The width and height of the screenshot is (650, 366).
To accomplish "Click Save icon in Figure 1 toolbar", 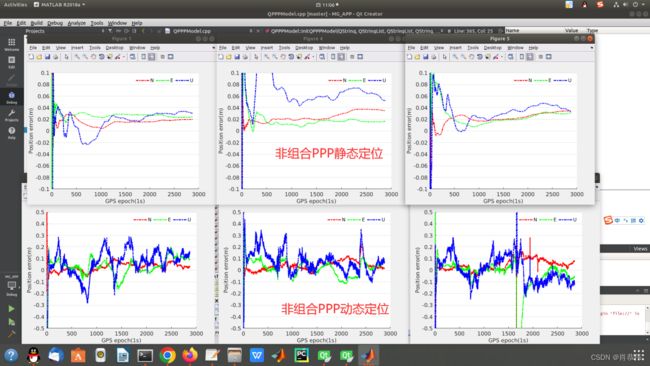I will coord(47,57).
